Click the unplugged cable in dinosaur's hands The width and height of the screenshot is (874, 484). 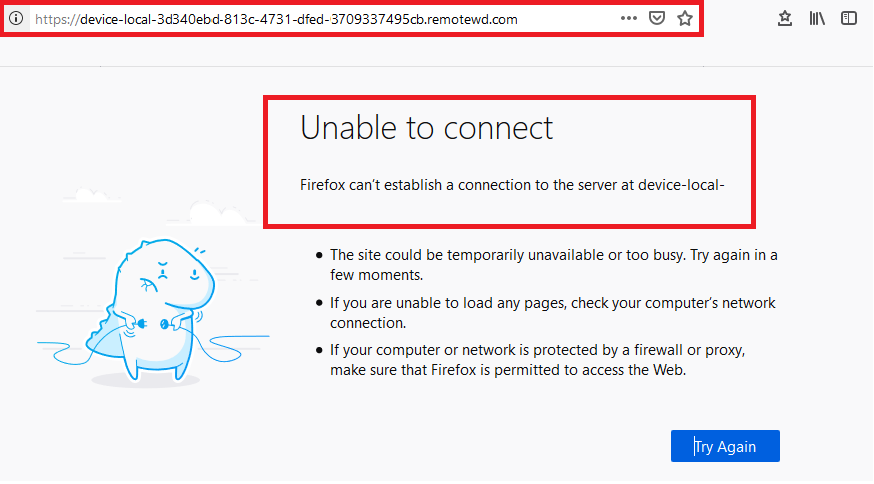pyautogui.click(x=153, y=323)
